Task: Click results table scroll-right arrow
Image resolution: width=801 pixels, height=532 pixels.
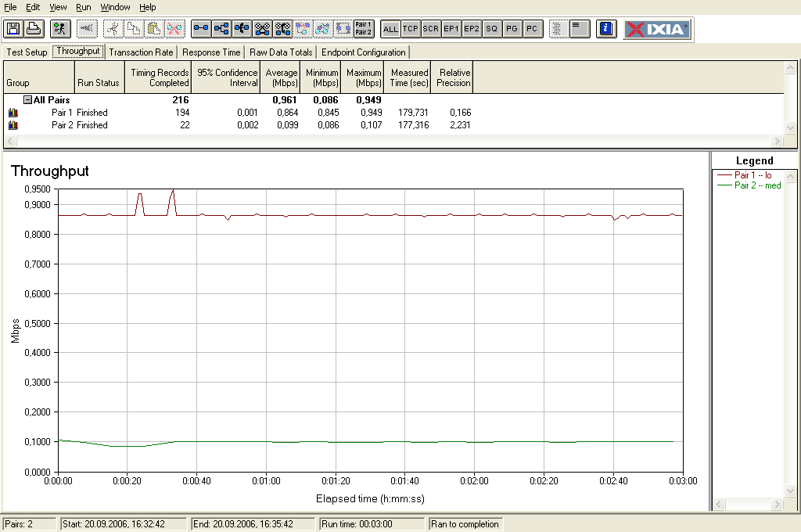Action: pos(777,141)
